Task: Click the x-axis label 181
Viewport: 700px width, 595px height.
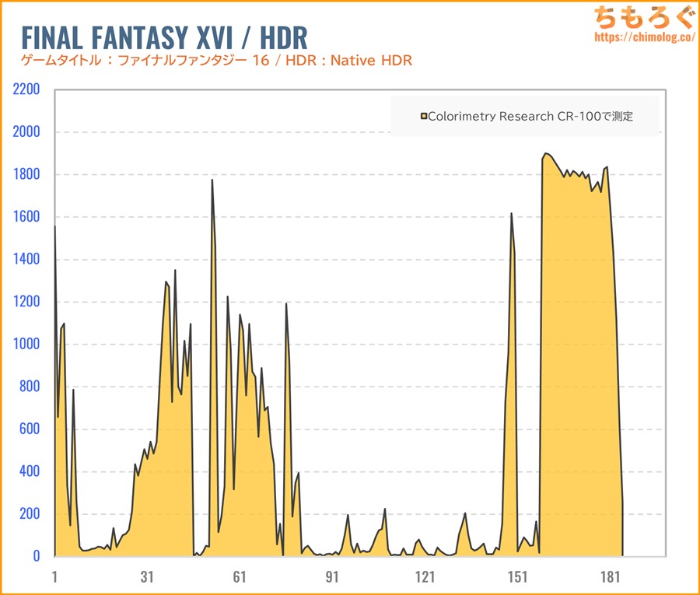Action: click(x=610, y=576)
